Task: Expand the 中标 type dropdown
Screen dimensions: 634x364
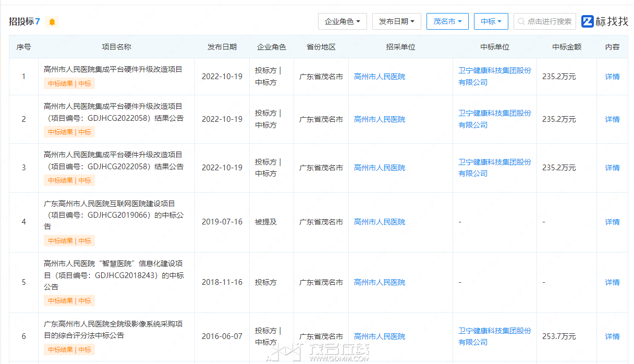Action: [x=491, y=21]
